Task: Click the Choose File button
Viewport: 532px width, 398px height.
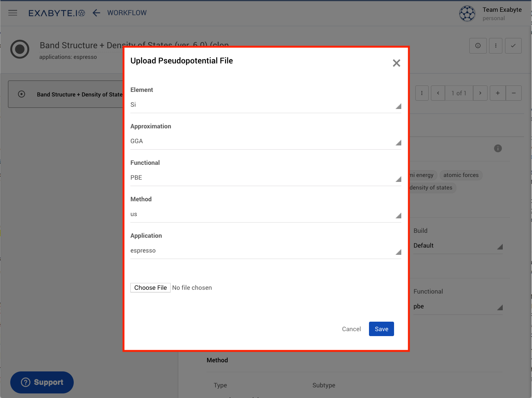Action: [x=150, y=288]
